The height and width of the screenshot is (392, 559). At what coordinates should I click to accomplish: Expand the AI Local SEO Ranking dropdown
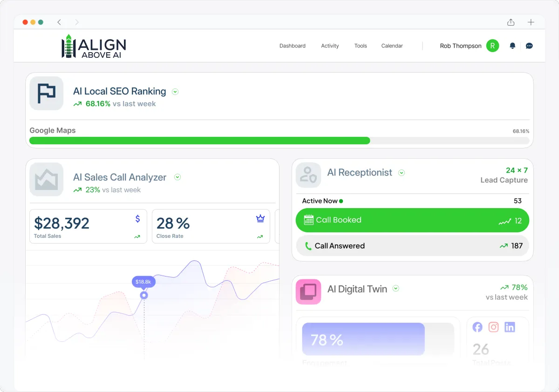coord(175,92)
